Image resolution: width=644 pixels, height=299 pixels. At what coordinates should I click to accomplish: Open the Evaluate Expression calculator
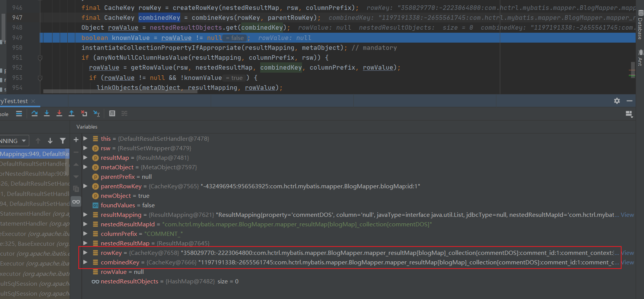coord(112,113)
